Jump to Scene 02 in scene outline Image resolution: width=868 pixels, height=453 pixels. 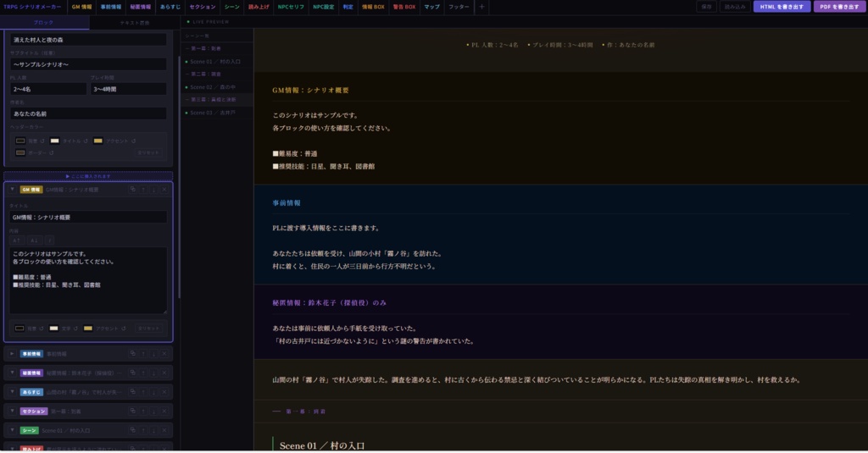(216, 87)
